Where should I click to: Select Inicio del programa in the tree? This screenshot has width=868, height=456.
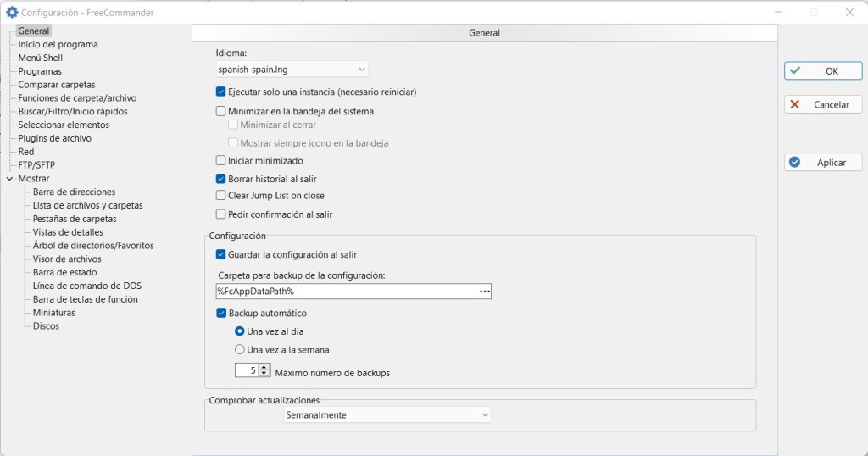pyautogui.click(x=58, y=44)
